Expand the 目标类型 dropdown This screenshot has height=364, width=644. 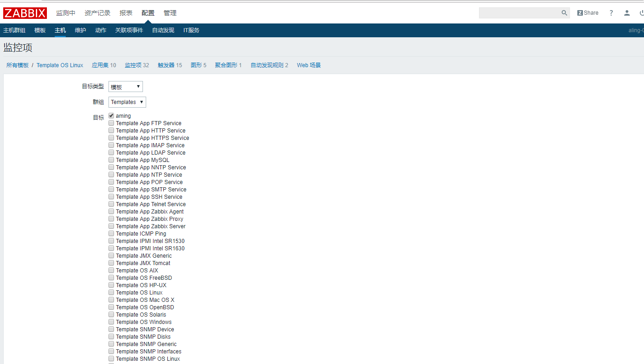click(x=125, y=87)
